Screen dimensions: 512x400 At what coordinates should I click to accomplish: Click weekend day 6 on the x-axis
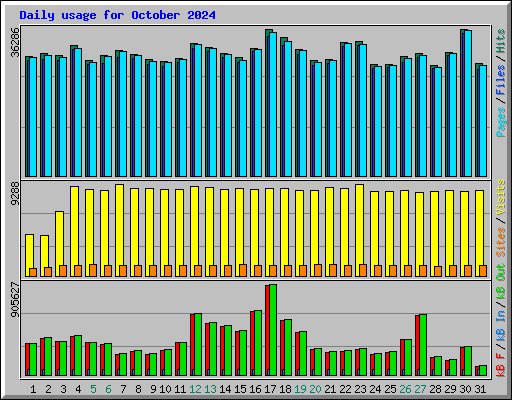pyautogui.click(x=108, y=389)
